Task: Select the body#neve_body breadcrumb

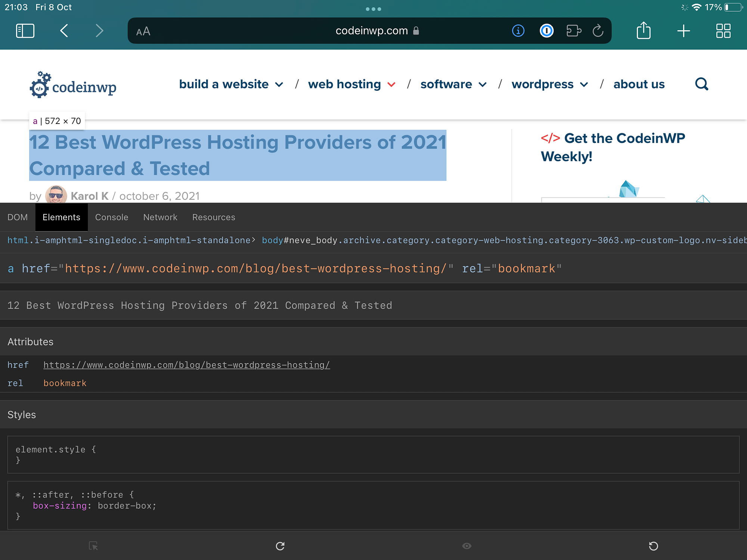Action: pyautogui.click(x=504, y=240)
